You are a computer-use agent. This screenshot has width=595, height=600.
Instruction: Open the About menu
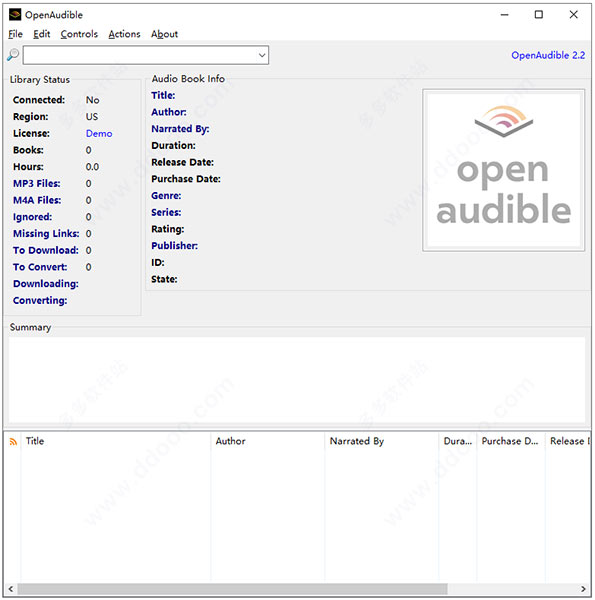tap(164, 34)
